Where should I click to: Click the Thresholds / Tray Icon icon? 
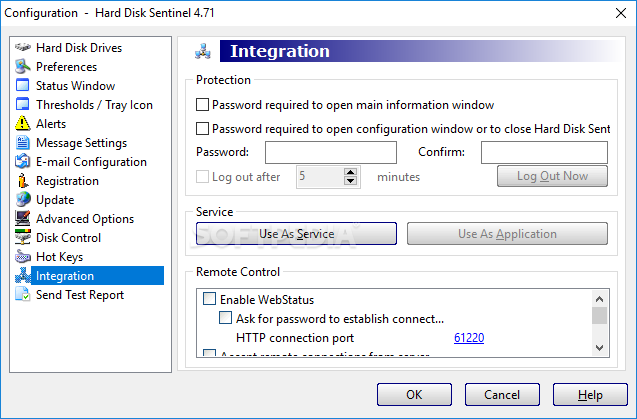pyautogui.click(x=23, y=104)
